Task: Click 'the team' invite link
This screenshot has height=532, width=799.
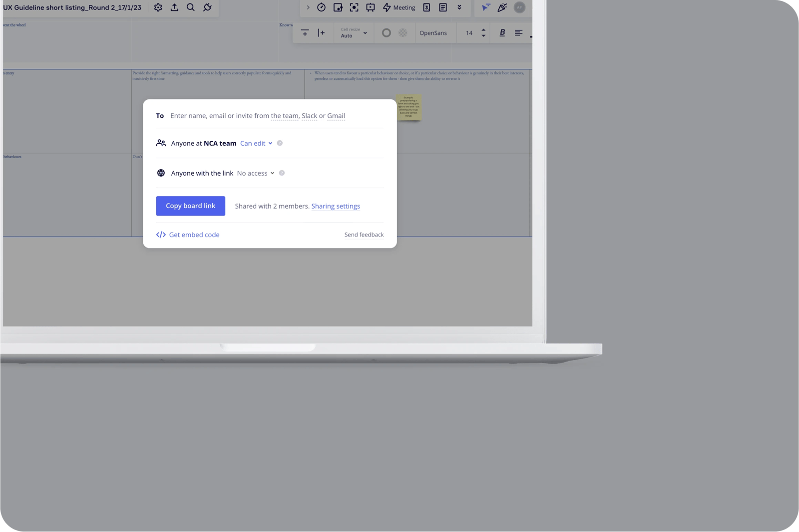Action: (285, 116)
